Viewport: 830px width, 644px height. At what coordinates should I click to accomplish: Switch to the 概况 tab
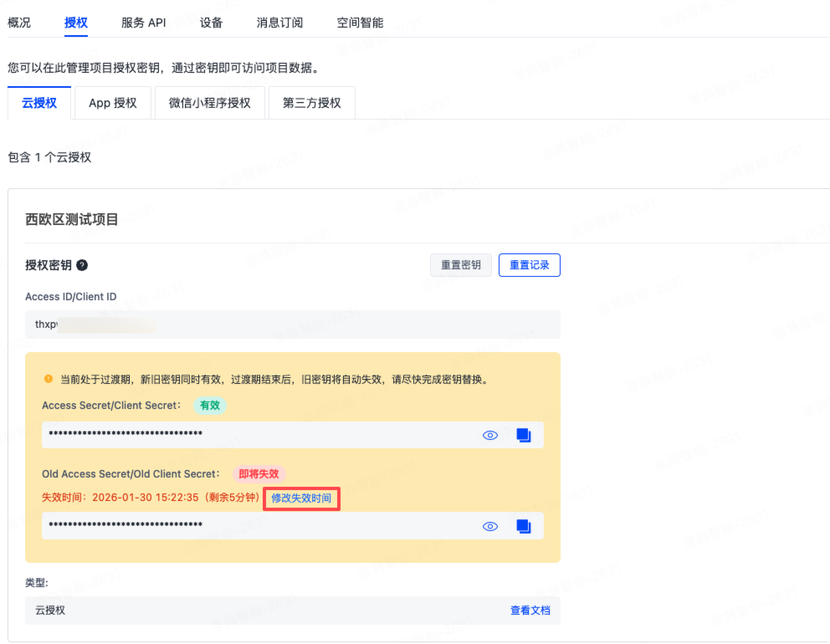[x=19, y=23]
